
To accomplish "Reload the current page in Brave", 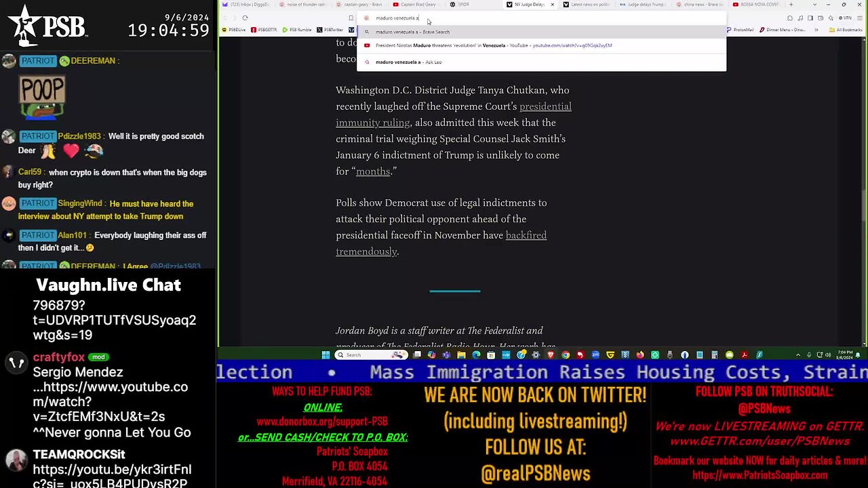I will pos(245,18).
